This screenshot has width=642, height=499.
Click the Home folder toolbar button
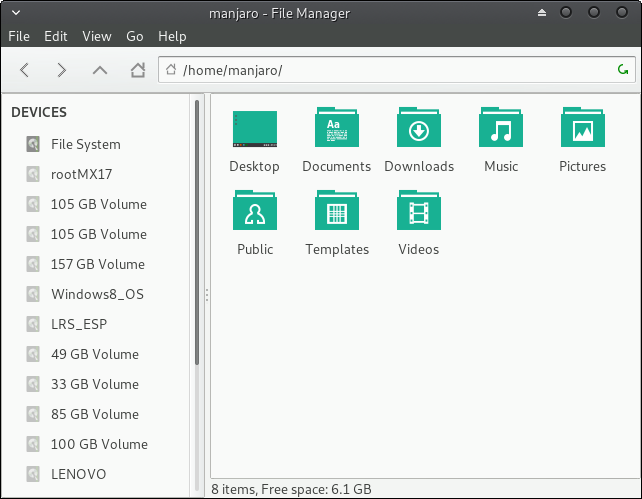(137, 70)
